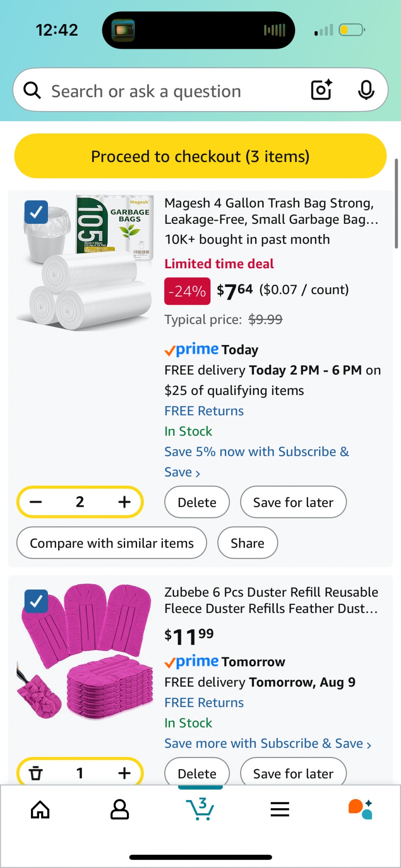Increase duster refill quantity with plus
This screenshot has width=401, height=868.
(x=124, y=773)
